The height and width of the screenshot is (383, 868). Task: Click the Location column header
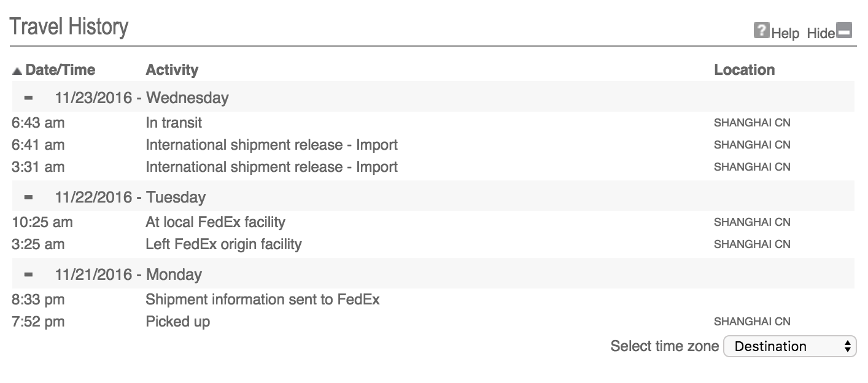point(744,70)
